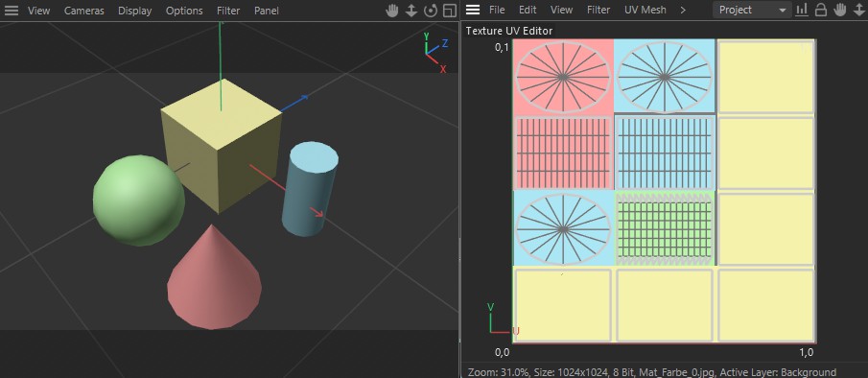The image size is (868, 378).
Task: Open the viewport Filter menu
Action: pyautogui.click(x=228, y=11)
